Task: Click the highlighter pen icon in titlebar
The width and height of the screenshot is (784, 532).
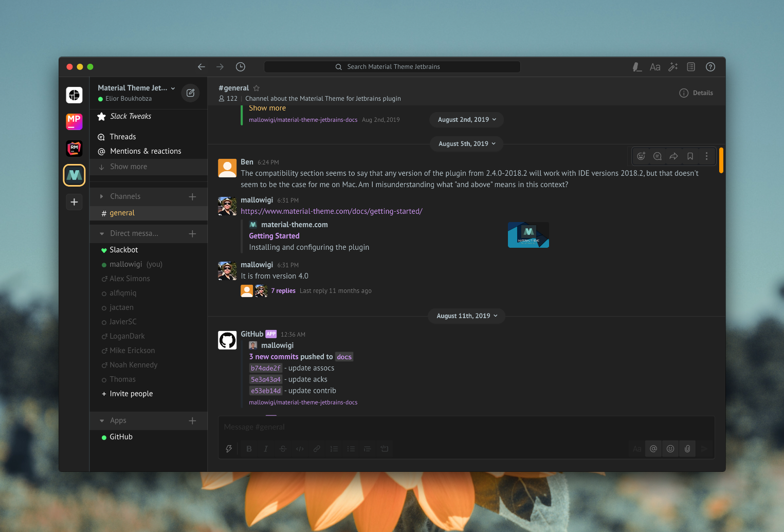Action: 637,67
